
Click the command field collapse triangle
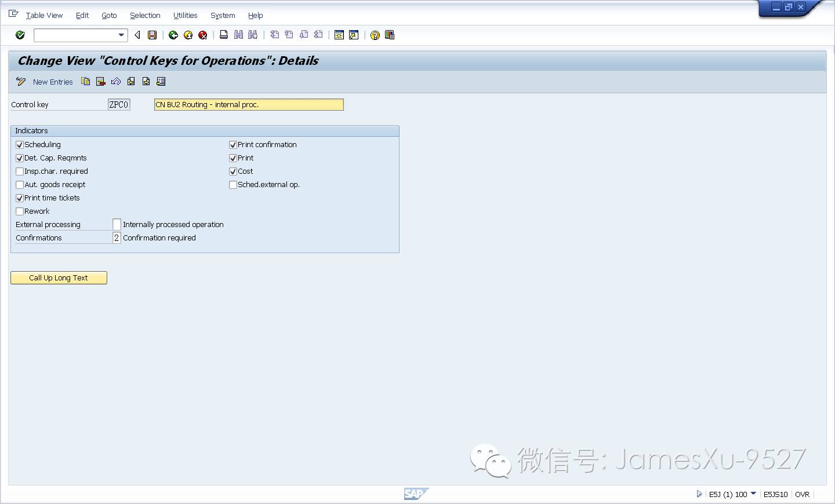point(137,35)
